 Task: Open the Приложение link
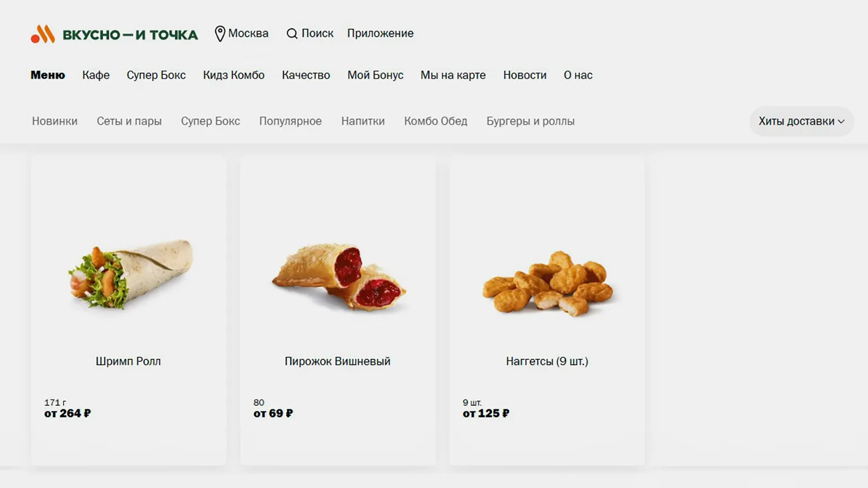[380, 33]
